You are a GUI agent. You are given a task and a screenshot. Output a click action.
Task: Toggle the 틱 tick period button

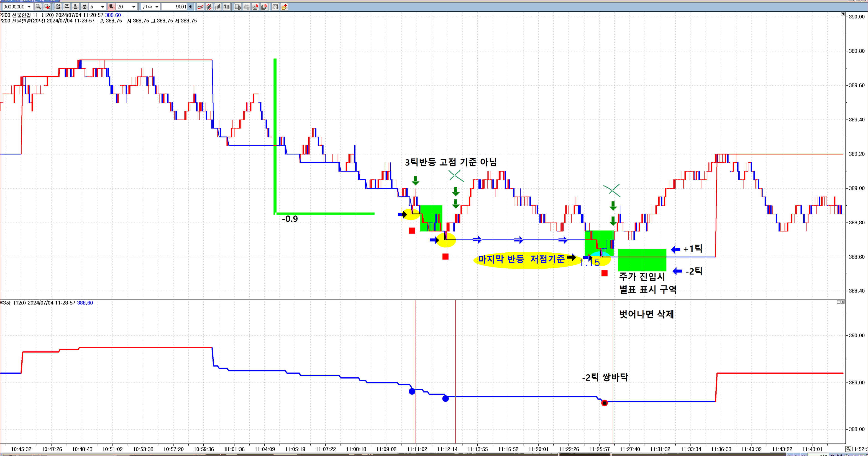[111, 7]
